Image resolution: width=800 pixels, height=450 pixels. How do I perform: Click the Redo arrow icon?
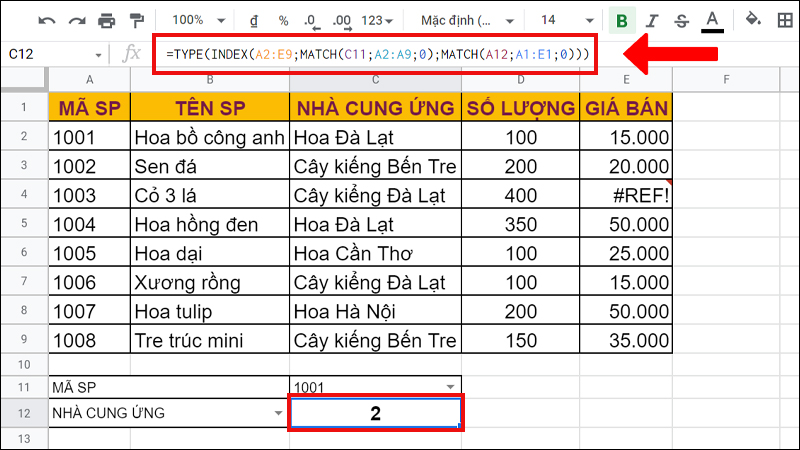(x=77, y=19)
